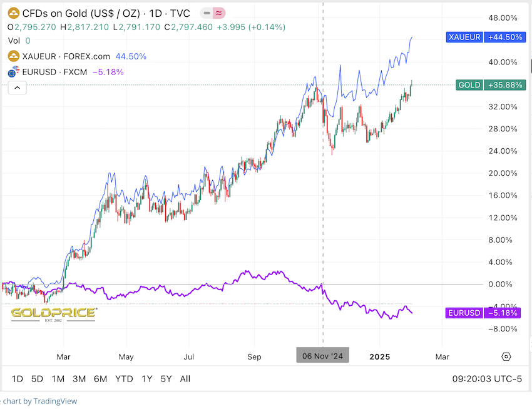532x409 pixels.
Task: Click the GOLD +35.88% price label
Action: coord(490,84)
